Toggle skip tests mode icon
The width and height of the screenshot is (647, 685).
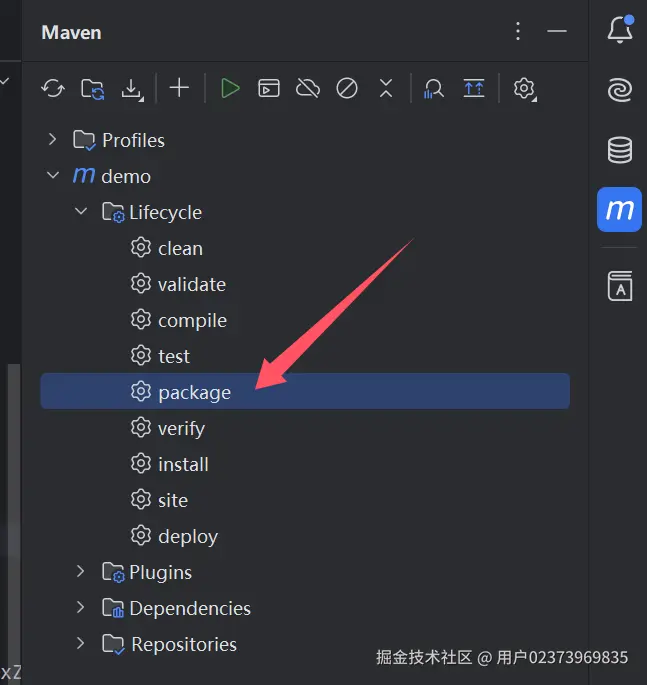[347, 89]
